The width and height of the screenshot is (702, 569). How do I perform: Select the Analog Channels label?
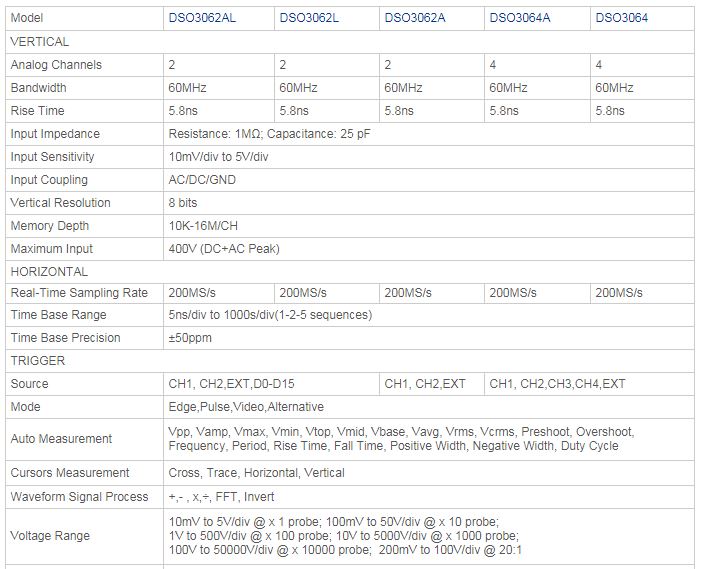tap(56, 65)
